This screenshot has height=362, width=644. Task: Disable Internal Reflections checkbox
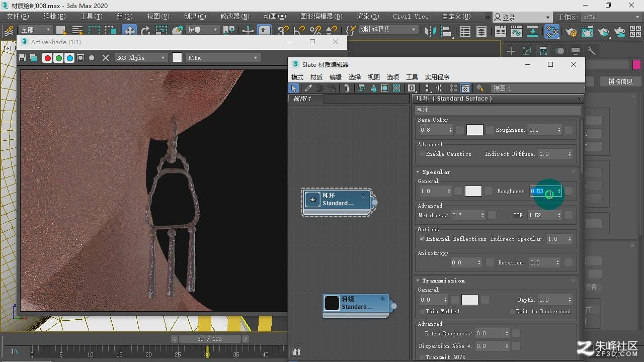tap(422, 239)
